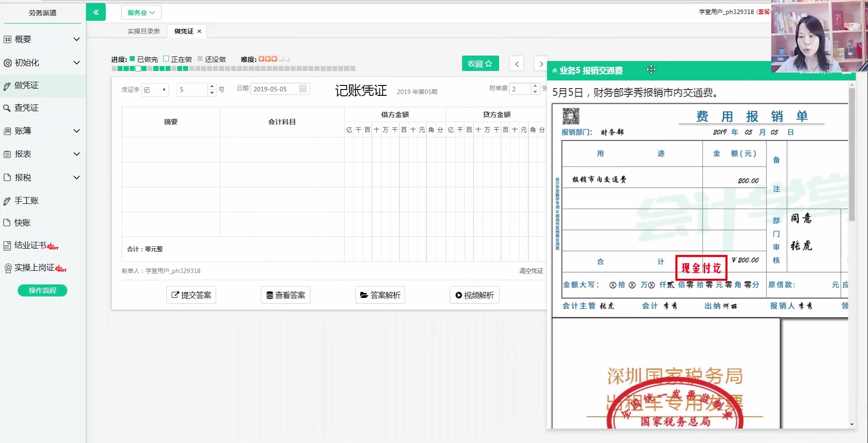868x443 pixels.
Task: Go to next task with right arrow
Action: 541,64
